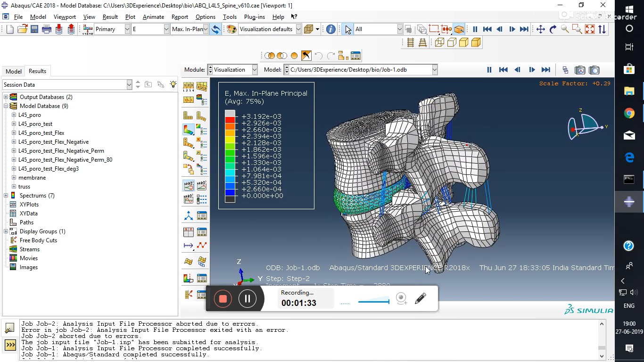Open the Color Code dialog palette icon
Image resolution: width=644 pixels, height=362 pixels.
pyautogui.click(x=231, y=29)
